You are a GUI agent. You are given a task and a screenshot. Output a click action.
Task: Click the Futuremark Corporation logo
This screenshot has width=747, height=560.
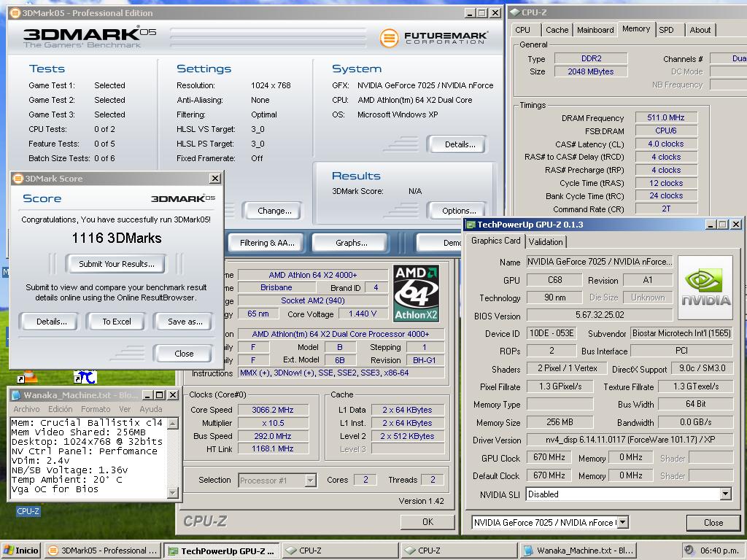click(x=433, y=38)
